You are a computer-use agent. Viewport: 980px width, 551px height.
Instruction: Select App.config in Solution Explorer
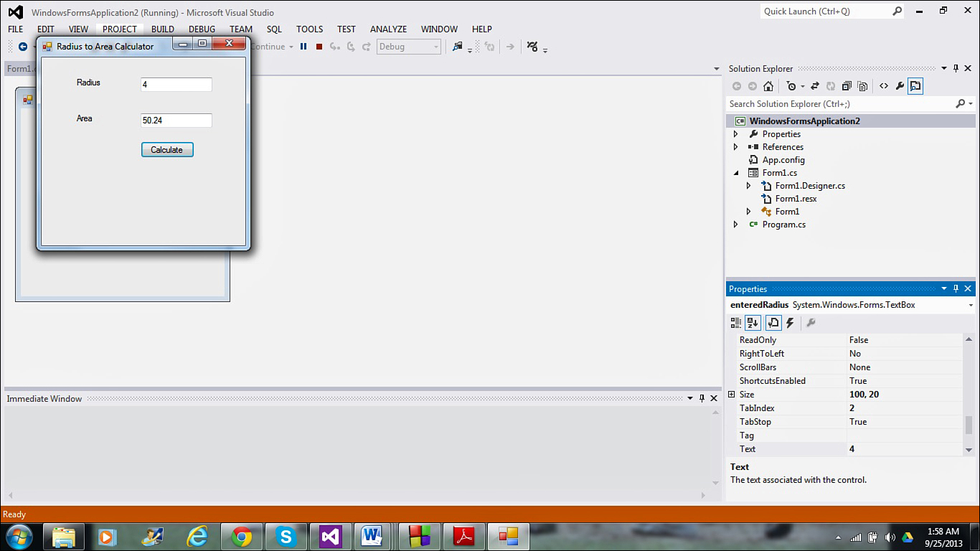(x=783, y=160)
